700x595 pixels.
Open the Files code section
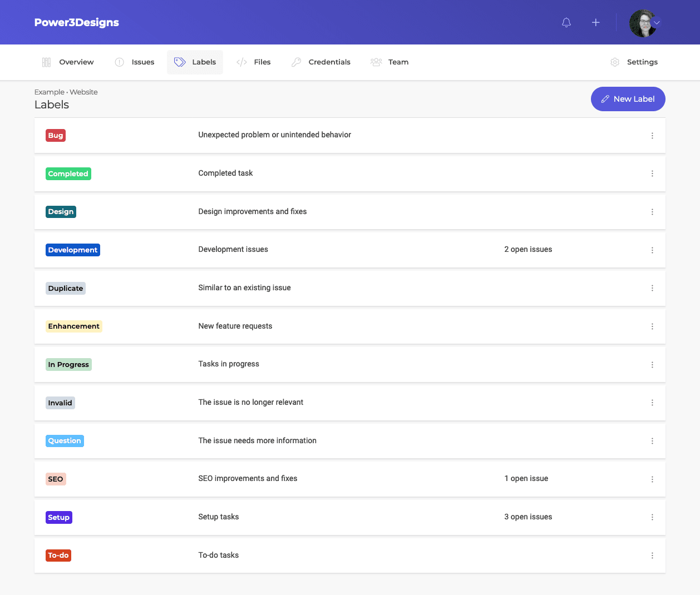[254, 62]
